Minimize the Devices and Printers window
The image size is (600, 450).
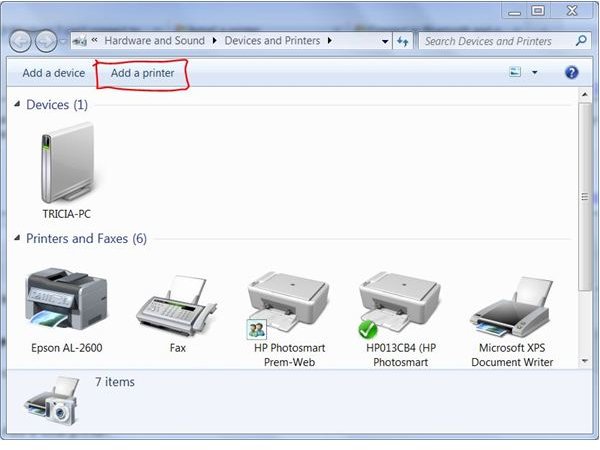[514, 11]
